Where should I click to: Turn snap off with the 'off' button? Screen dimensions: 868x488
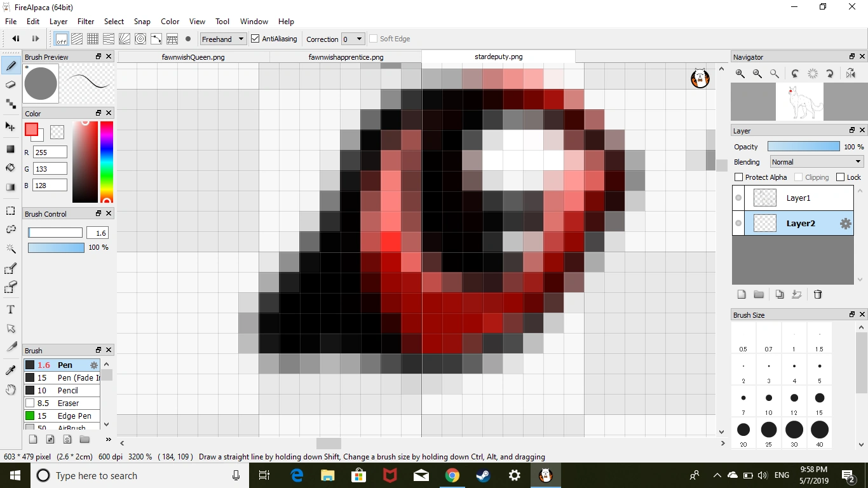tap(62, 39)
